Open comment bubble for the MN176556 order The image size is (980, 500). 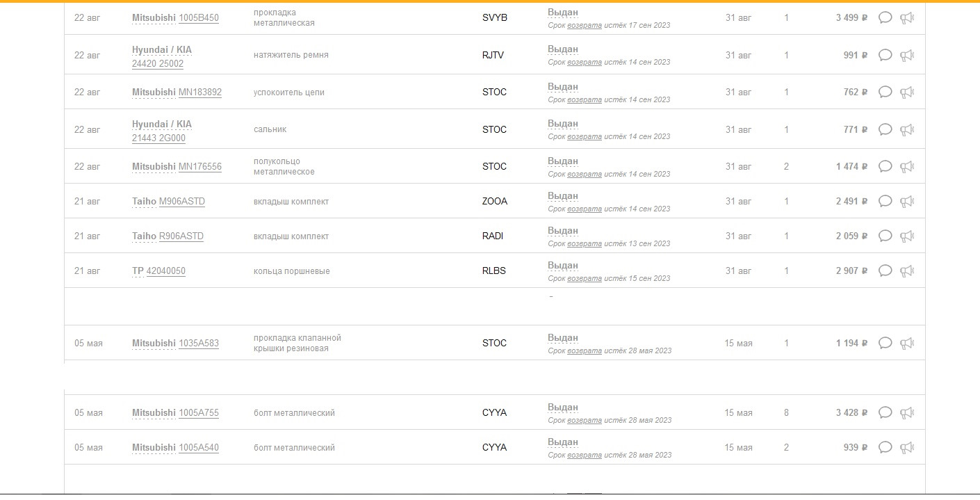click(885, 166)
